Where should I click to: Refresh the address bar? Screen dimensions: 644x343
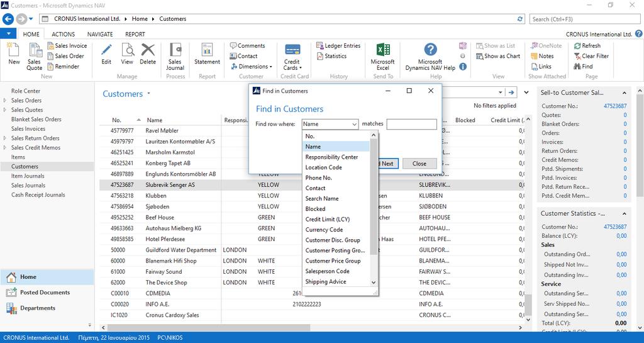click(x=520, y=19)
